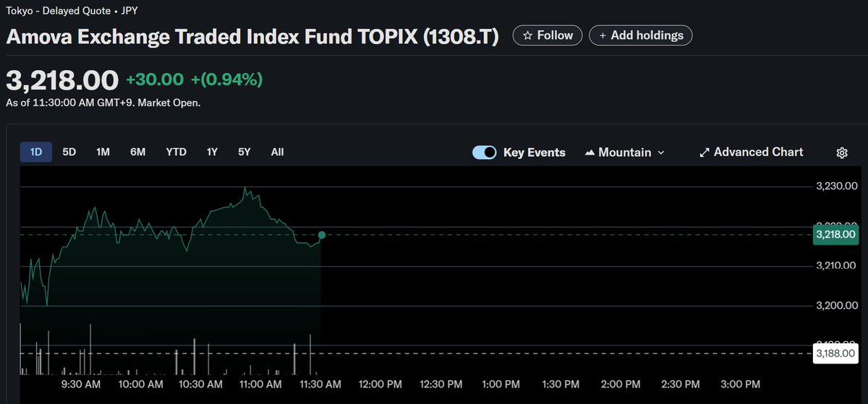Click the +30.00 price change value
This screenshot has width=868, height=404.
(155, 79)
